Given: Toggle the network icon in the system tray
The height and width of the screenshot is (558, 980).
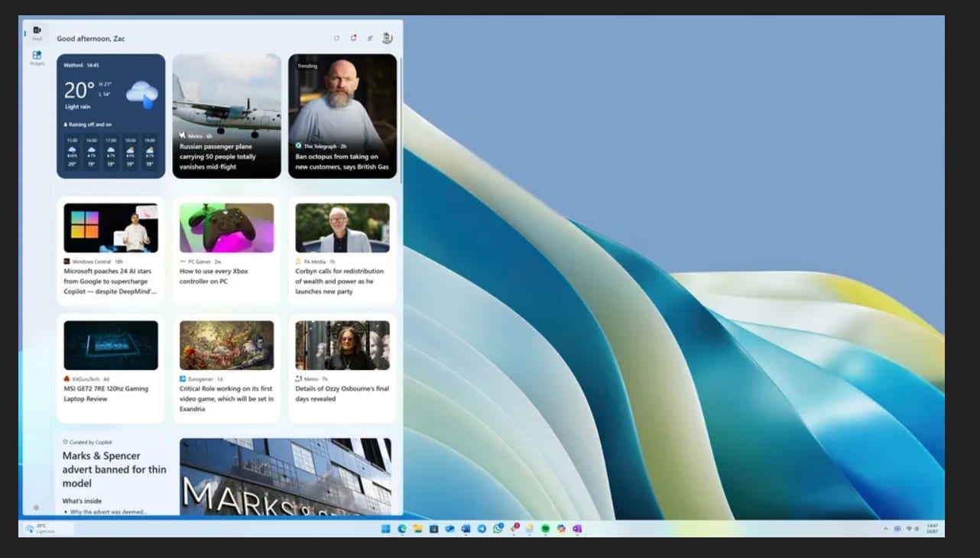Looking at the screenshot, I should click(908, 528).
